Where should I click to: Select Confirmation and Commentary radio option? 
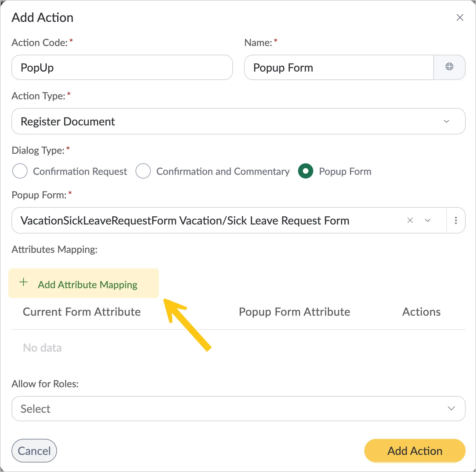pos(143,171)
